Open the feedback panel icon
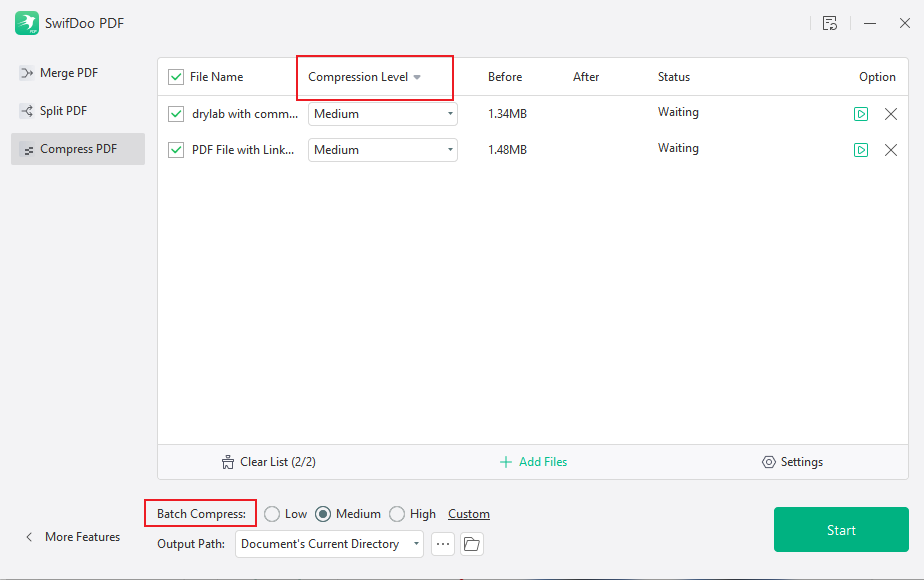This screenshot has width=924, height=580. pos(830,22)
